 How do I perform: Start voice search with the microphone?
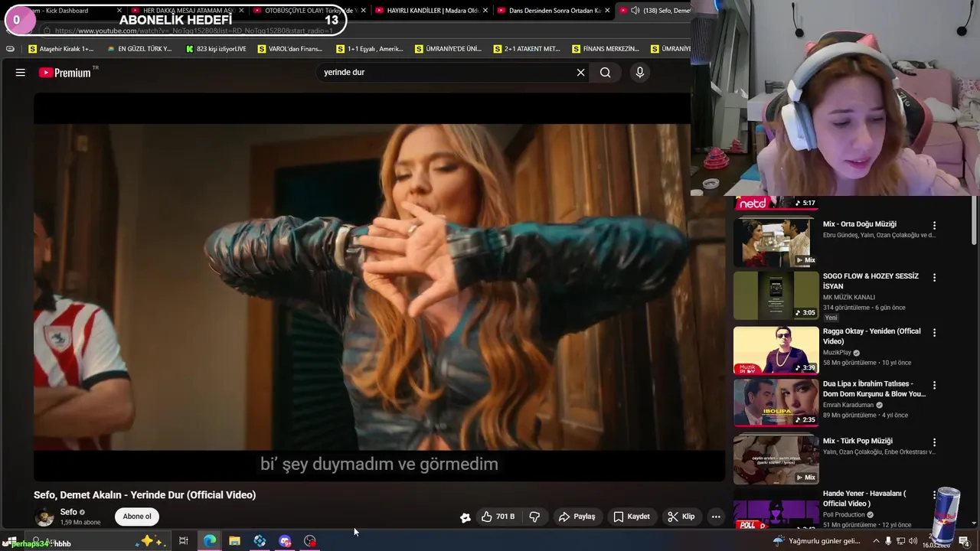(640, 72)
